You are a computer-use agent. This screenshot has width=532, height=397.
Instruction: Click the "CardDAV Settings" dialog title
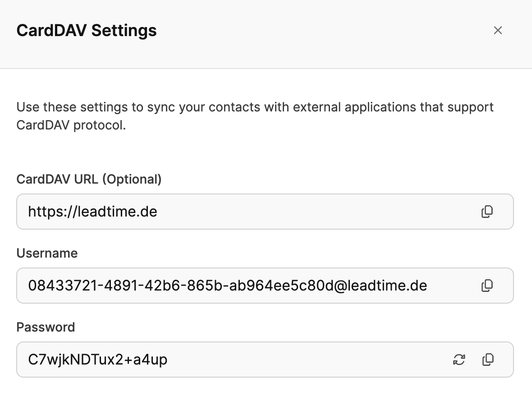[x=87, y=31]
